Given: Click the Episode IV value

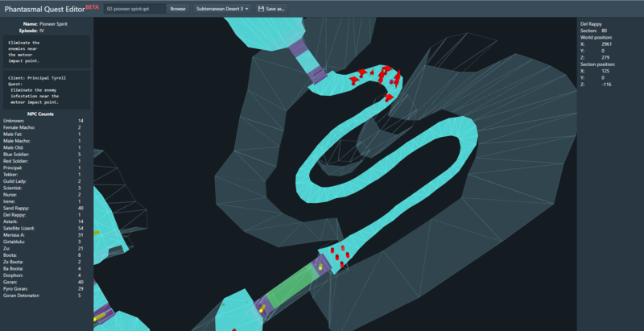Looking at the screenshot, I should pos(42,31).
